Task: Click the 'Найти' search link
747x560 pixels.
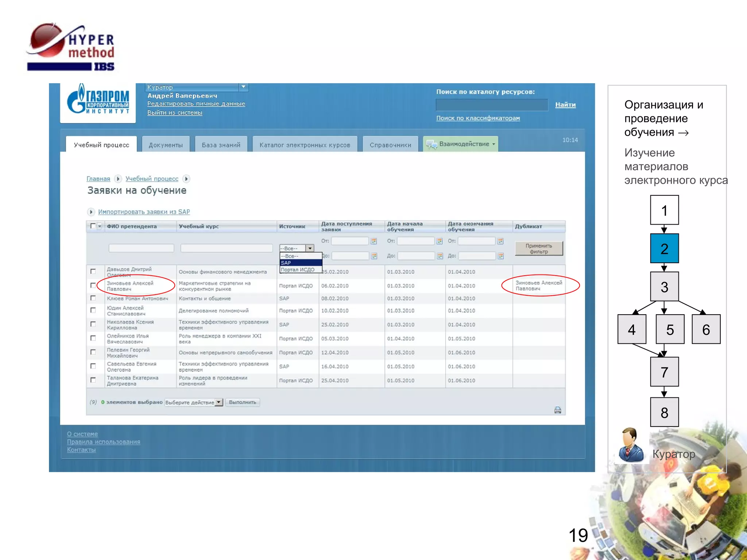Action: click(565, 105)
